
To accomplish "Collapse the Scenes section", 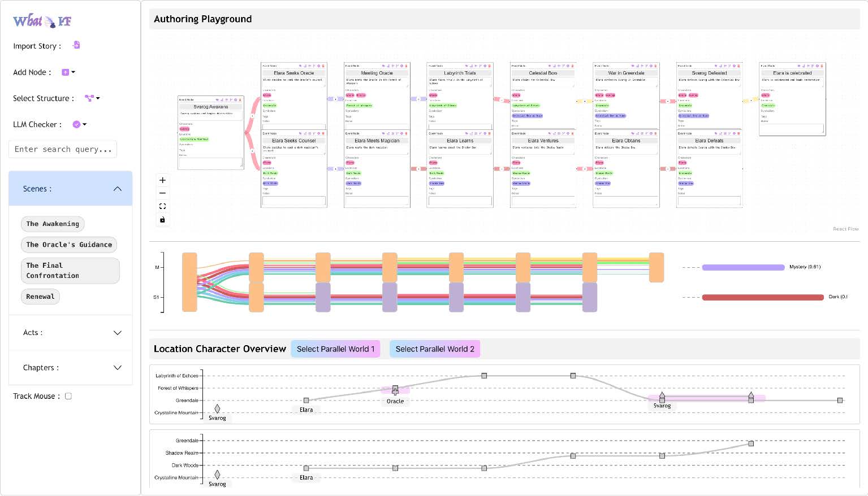I will click(117, 189).
